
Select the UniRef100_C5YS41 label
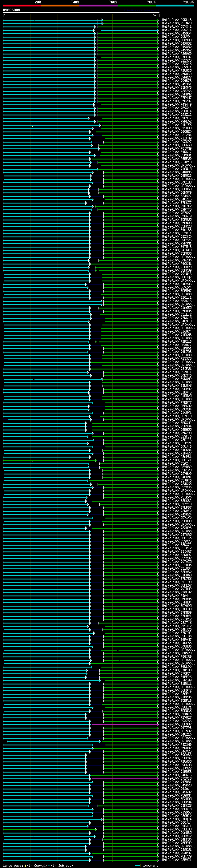177,26
